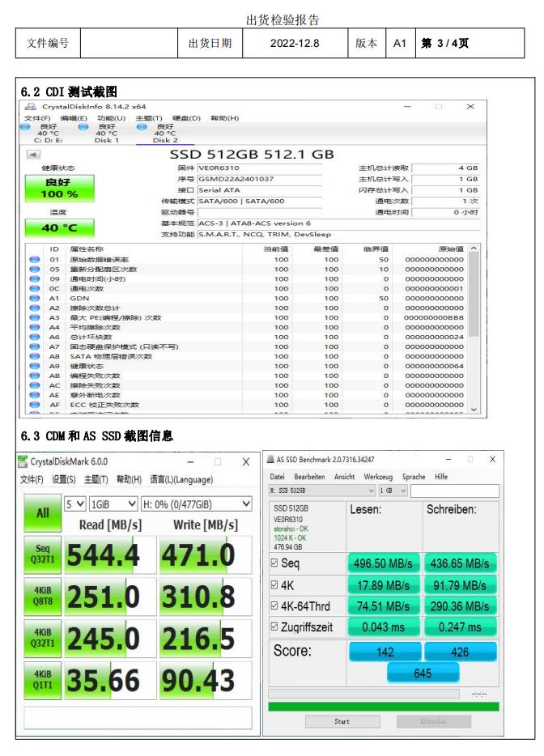The height and width of the screenshot is (756, 544).
Task: Open the Datei menu in AS SSD
Action: (277, 477)
